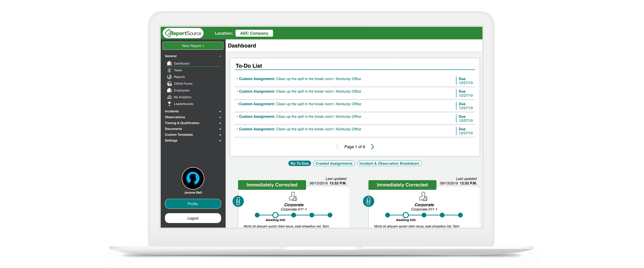
Task: Open the Reports circular icon
Action: (169, 77)
